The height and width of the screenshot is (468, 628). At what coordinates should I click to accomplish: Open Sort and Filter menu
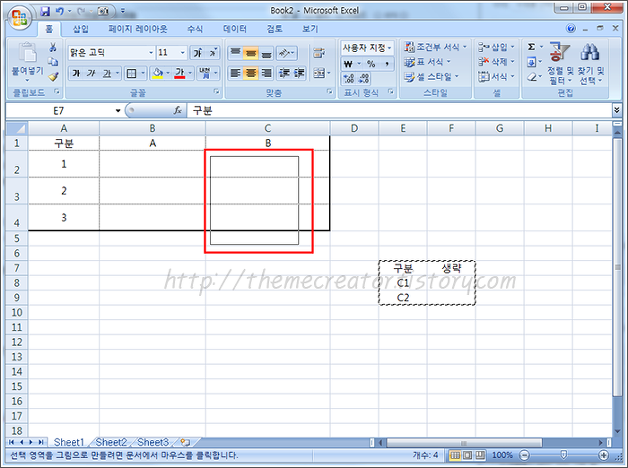[559, 64]
